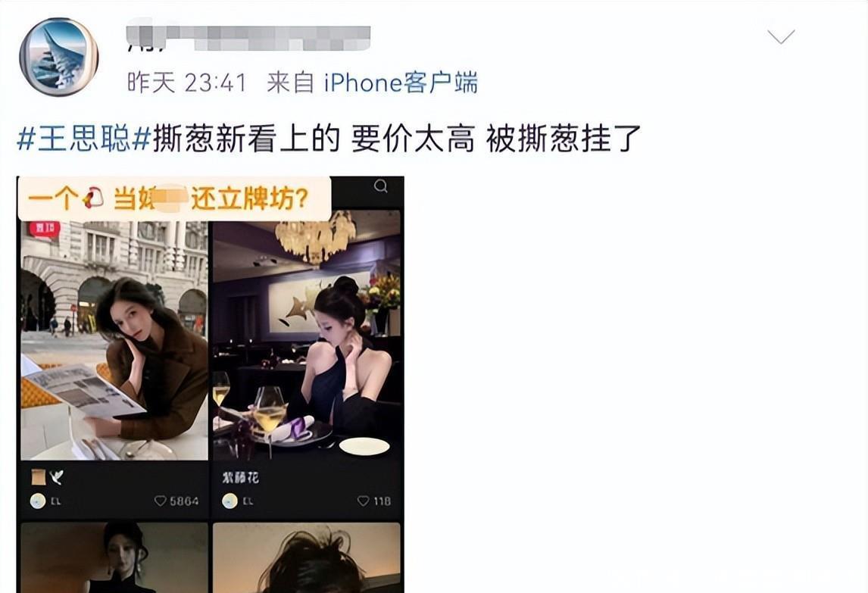Screen dimensions: 868x593
Task: Open the restaurant dinner photo thumbnail
Action: point(307,336)
